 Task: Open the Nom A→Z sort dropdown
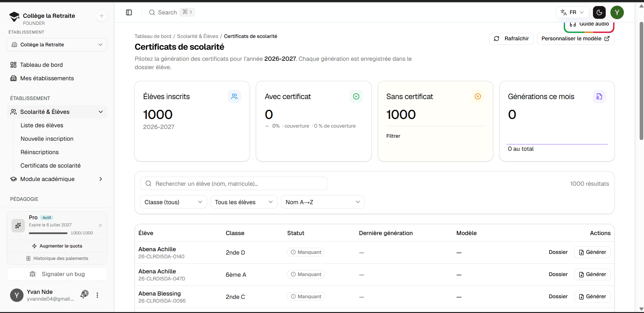click(323, 202)
